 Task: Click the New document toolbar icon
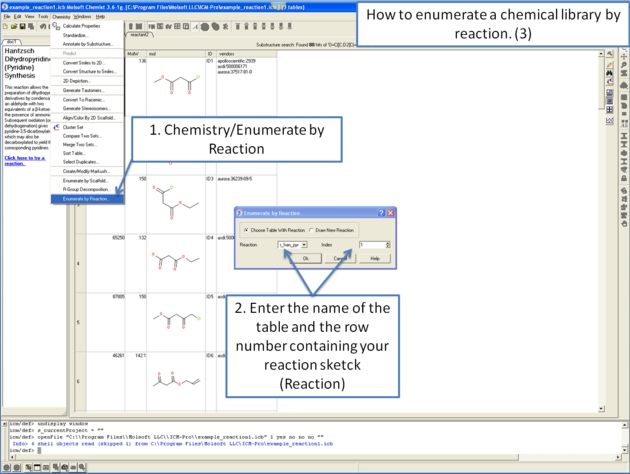pyautogui.click(x=6, y=26)
